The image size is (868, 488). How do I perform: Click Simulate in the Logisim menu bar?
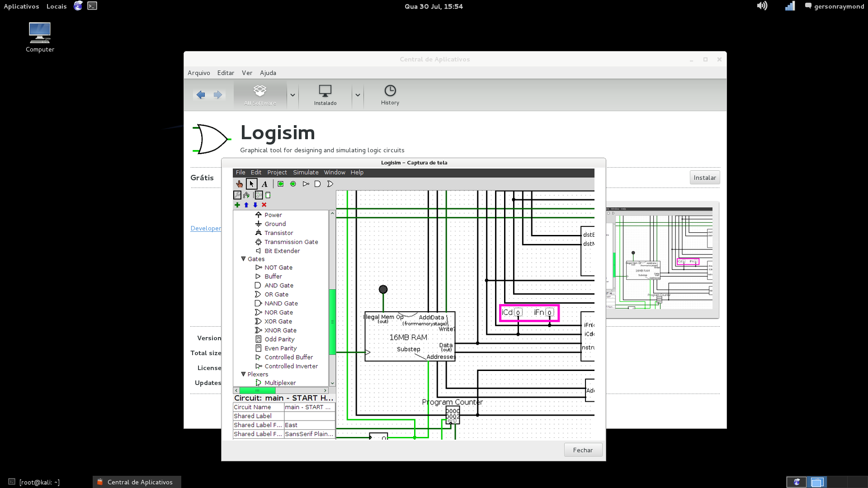306,173
